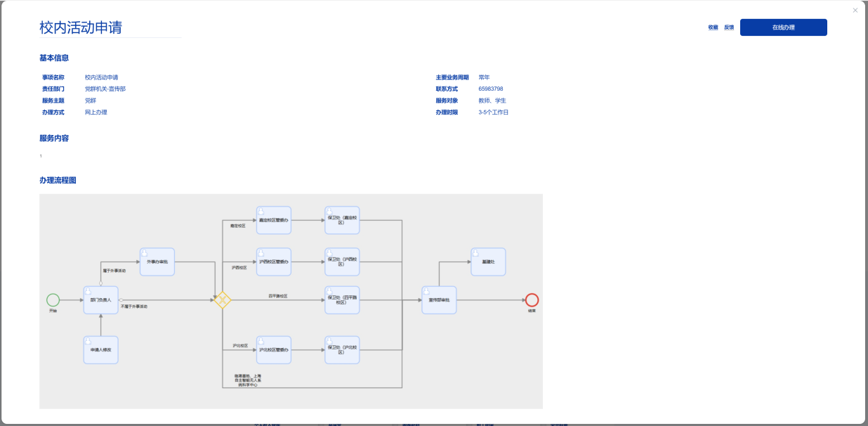Click the 校内活动申请 page title
The width and height of the screenshot is (868, 426).
(x=81, y=27)
